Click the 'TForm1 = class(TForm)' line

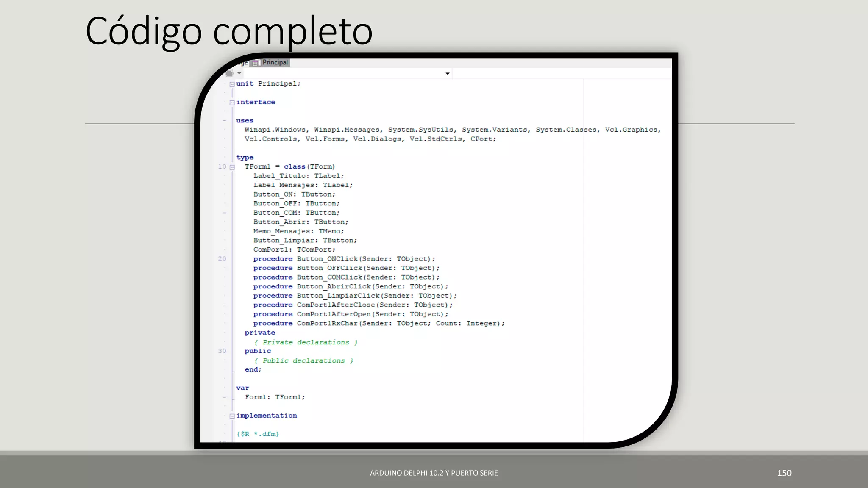click(289, 166)
